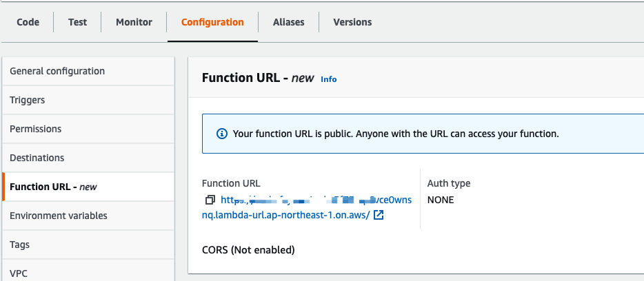The width and height of the screenshot is (644, 281).
Task: Select Permissions in sidebar
Action: (36, 129)
